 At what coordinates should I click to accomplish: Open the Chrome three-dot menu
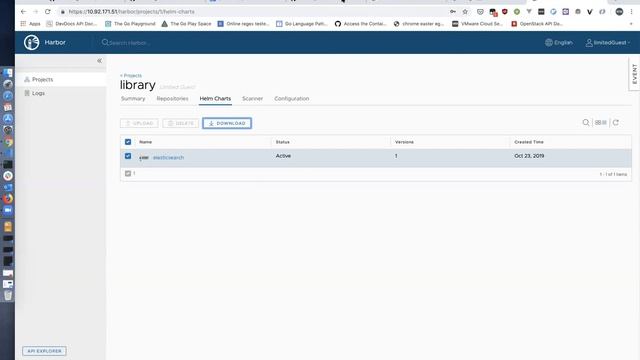(x=631, y=12)
